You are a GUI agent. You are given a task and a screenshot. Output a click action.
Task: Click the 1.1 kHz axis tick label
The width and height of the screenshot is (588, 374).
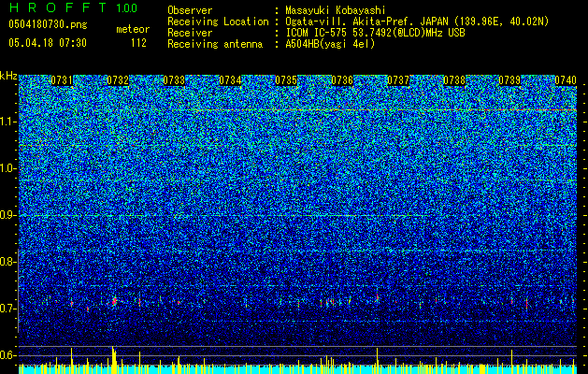pos(7,122)
